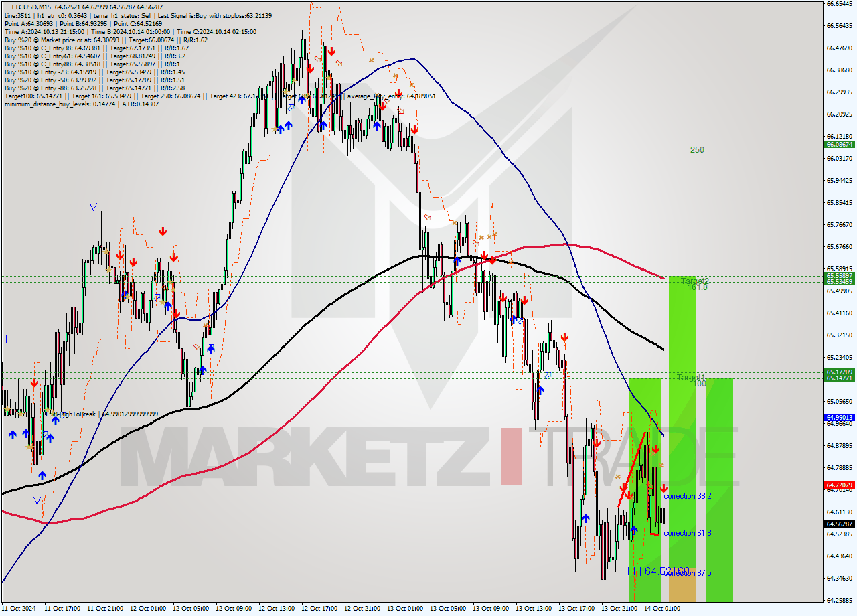Click the green 65.14771 price tag
The width and height of the screenshot is (857, 616).
pyautogui.click(x=839, y=378)
